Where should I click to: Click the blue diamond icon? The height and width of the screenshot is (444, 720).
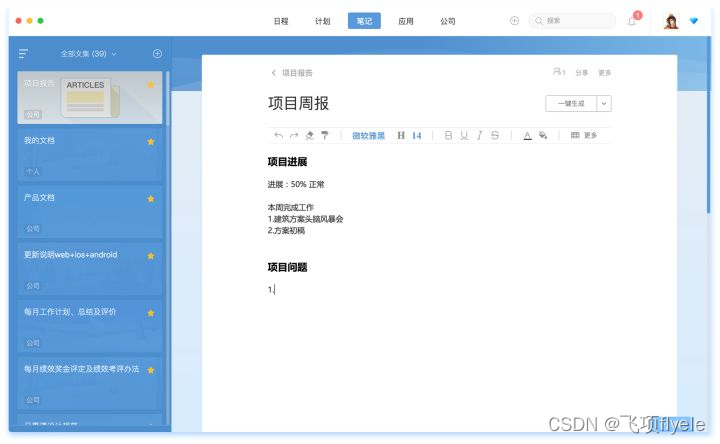[694, 21]
